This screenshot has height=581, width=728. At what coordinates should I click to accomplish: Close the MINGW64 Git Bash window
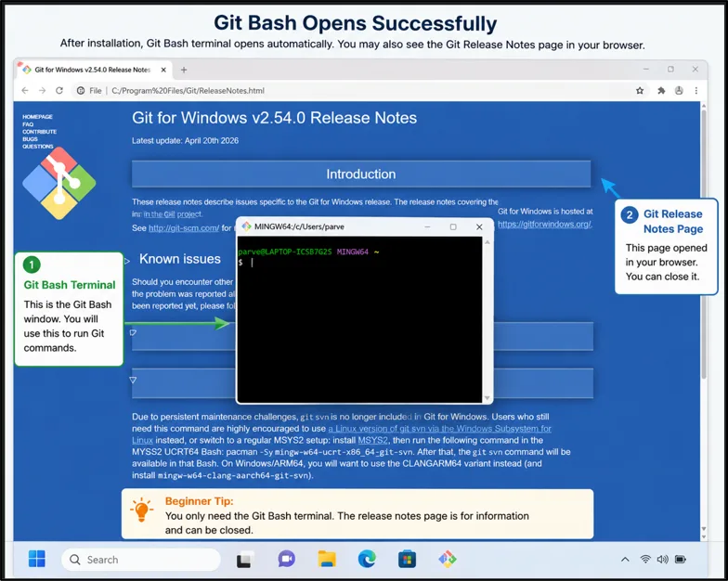click(x=479, y=226)
